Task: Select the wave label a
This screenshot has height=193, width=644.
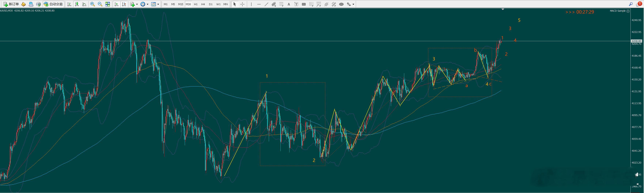Action: point(467,86)
